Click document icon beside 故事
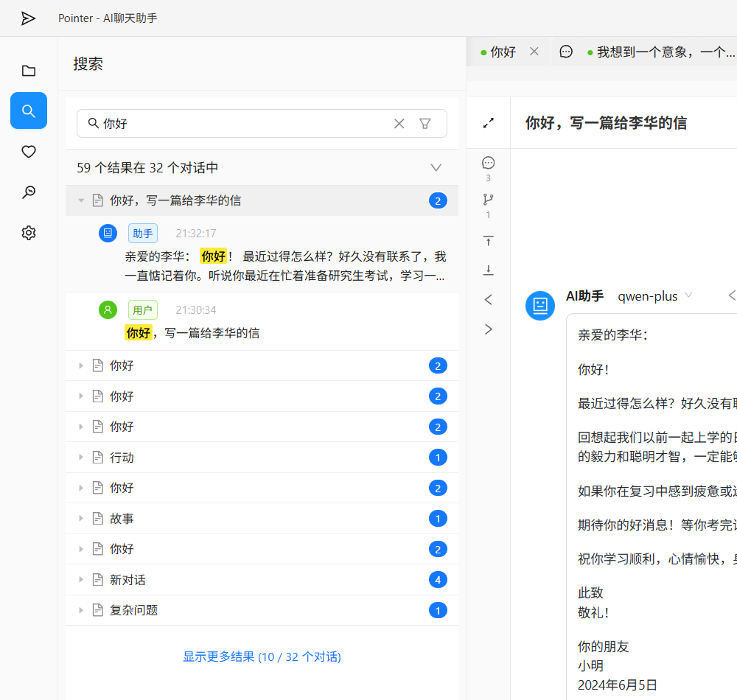This screenshot has width=737, height=700. tap(98, 518)
